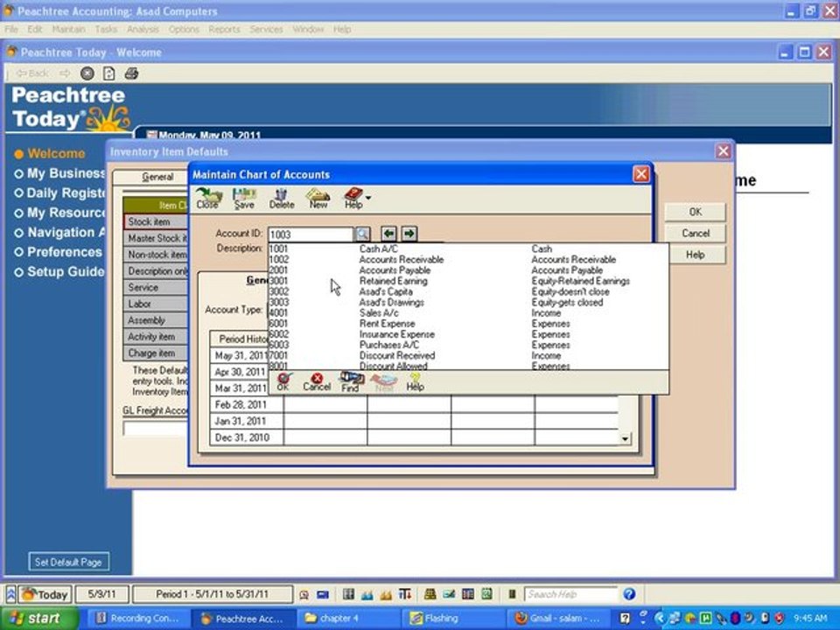
Task: Select account 3001 Retained Earning row
Action: (x=468, y=281)
